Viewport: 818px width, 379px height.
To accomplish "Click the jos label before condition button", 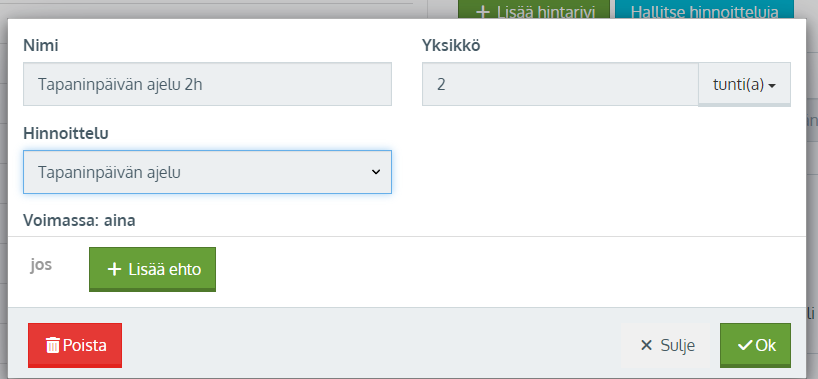I will point(41,265).
